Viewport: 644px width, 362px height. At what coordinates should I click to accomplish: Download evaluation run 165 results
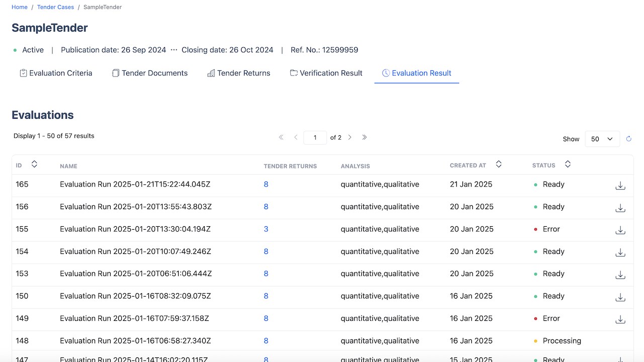620,186
